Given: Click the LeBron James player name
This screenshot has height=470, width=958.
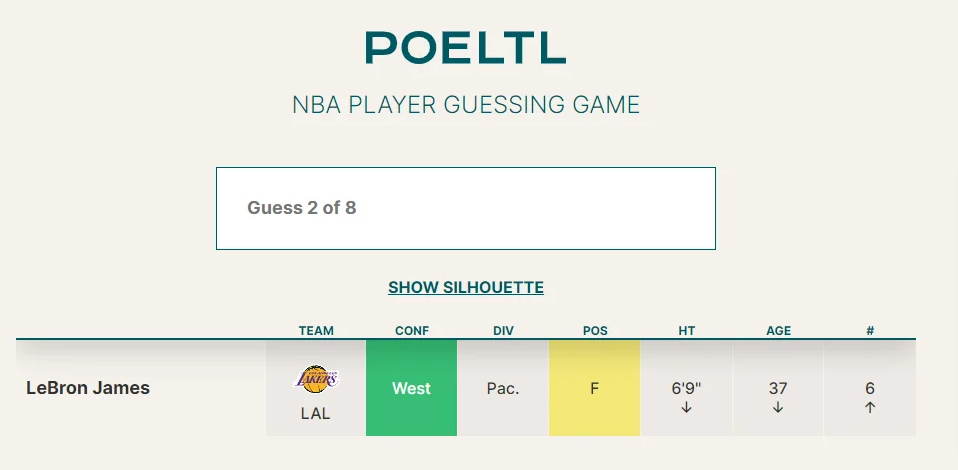Looking at the screenshot, I should point(88,388).
